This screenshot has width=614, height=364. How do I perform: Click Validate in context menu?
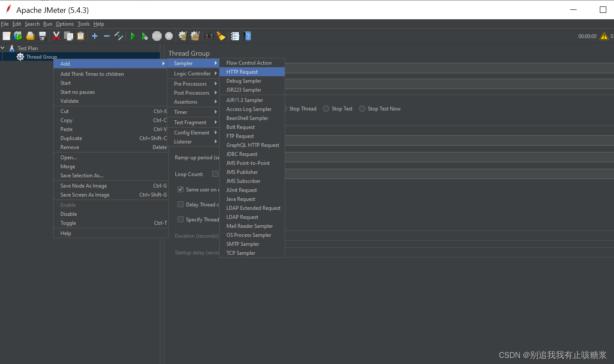(x=111, y=101)
